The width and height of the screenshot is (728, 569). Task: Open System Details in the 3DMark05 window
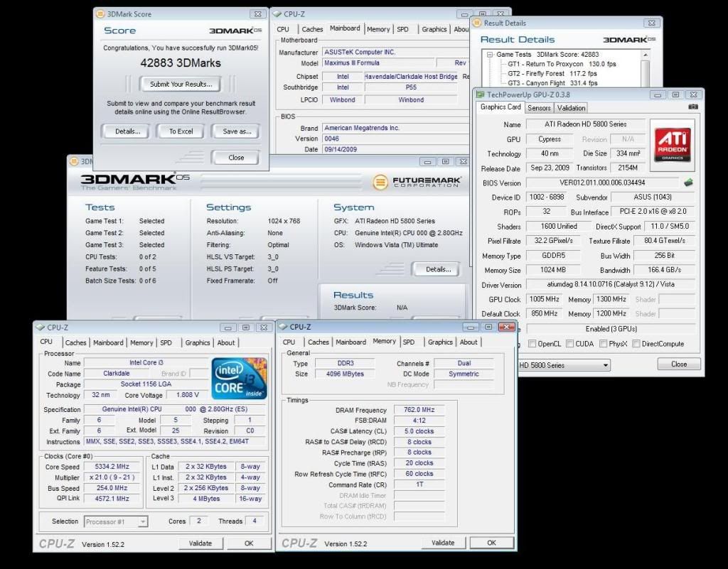pyautogui.click(x=438, y=269)
